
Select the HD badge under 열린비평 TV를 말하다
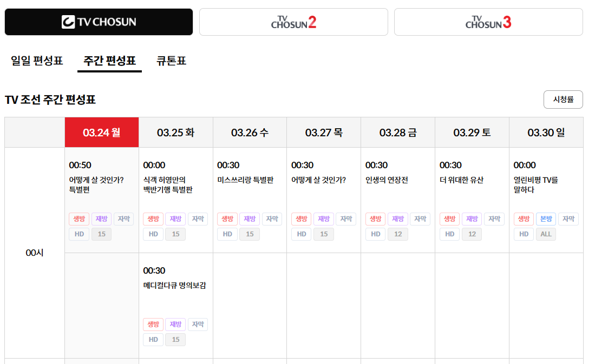pos(524,234)
